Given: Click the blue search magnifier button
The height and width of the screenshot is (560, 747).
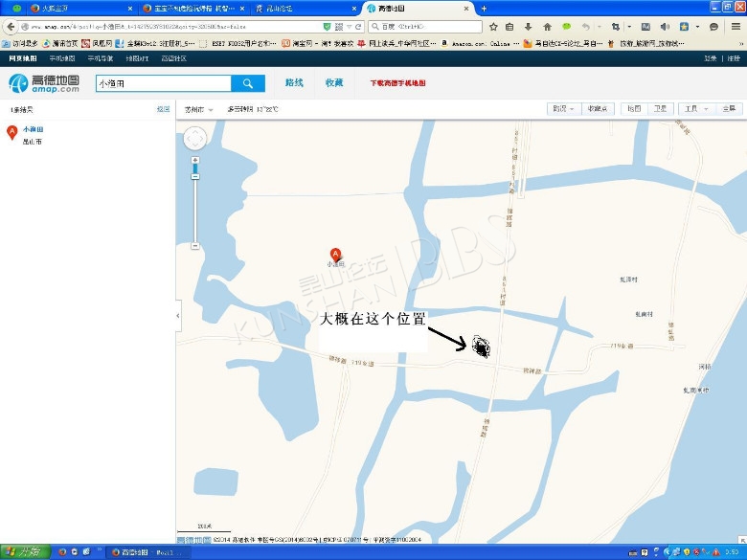Looking at the screenshot, I should (248, 83).
